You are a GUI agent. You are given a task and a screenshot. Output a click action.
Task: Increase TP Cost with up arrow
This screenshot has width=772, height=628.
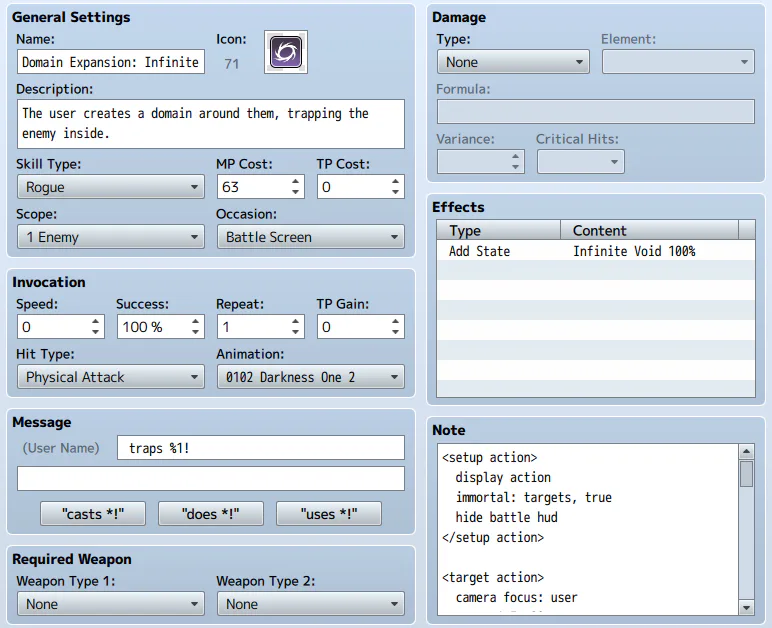pyautogui.click(x=395, y=182)
